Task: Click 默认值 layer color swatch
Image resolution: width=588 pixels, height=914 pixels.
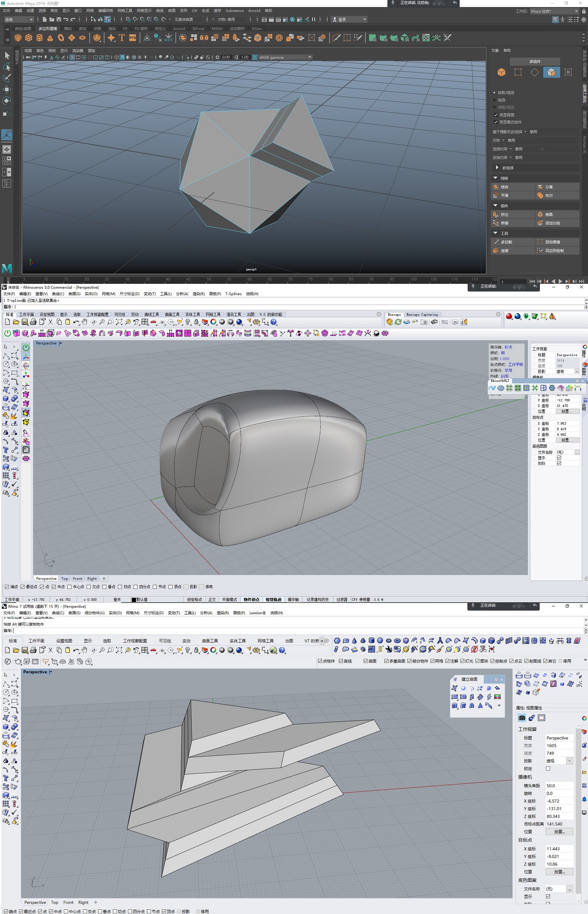Action: coord(134,599)
